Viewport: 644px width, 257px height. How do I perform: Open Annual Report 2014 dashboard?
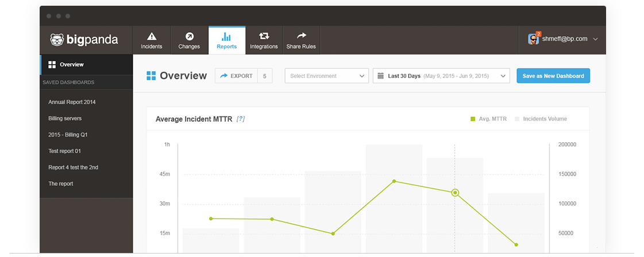[x=72, y=102]
